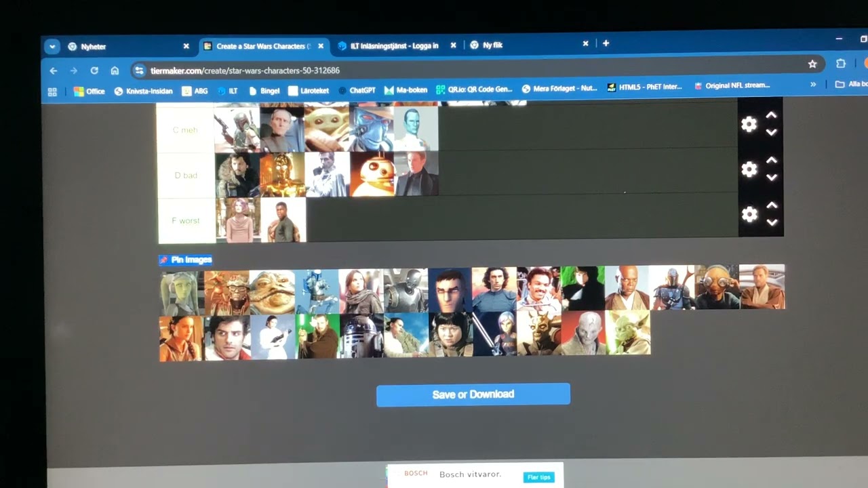Screen dimensions: 868x488
Task: Expand the bookmarks overflow chevron
Action: (x=813, y=85)
